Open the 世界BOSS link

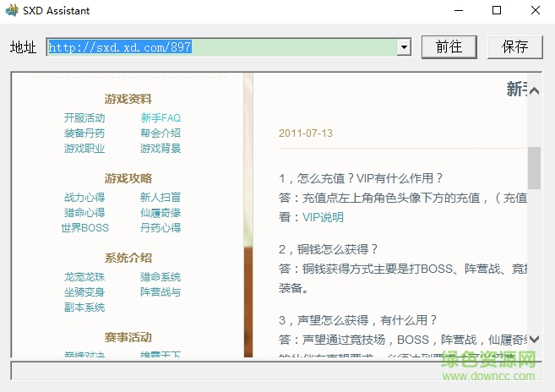pos(84,228)
